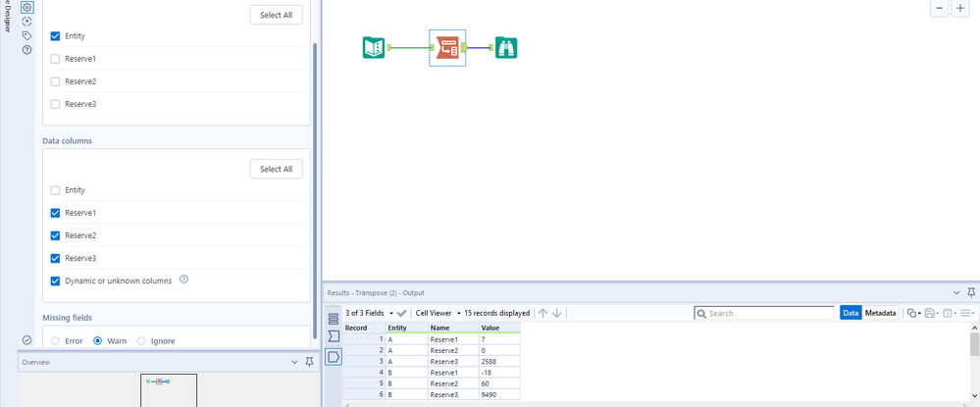The height and width of the screenshot is (407, 980).
Task: Show input anchor data in Results
Action: [x=334, y=336]
